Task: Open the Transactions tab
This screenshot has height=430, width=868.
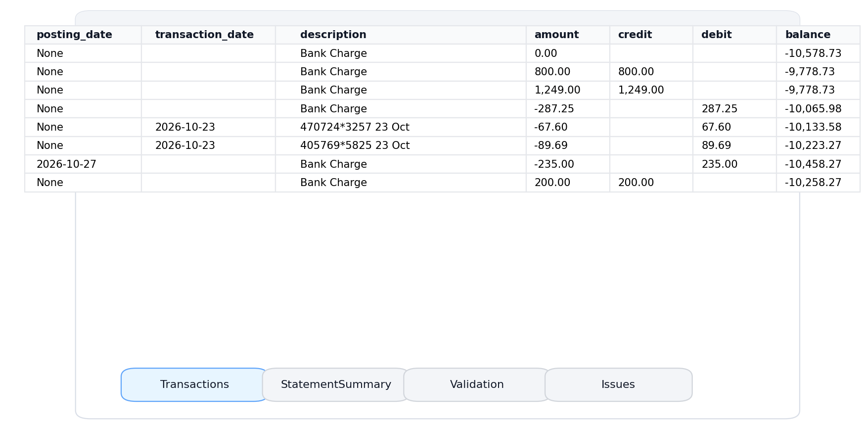Action: point(194,384)
